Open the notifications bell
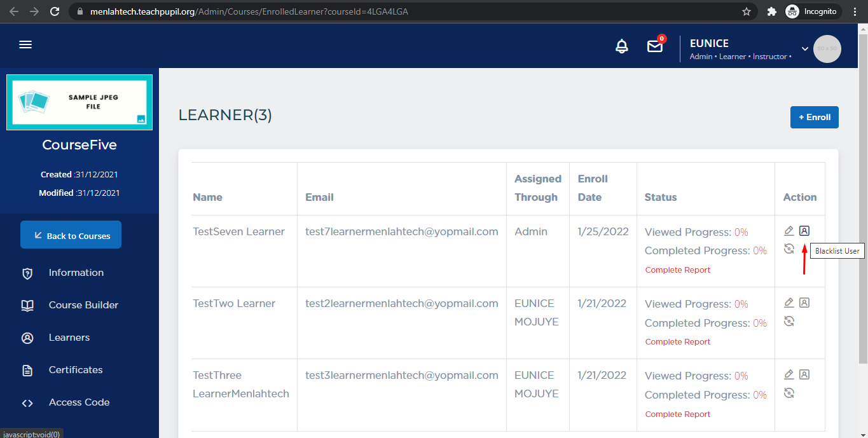The image size is (868, 438). tap(622, 46)
